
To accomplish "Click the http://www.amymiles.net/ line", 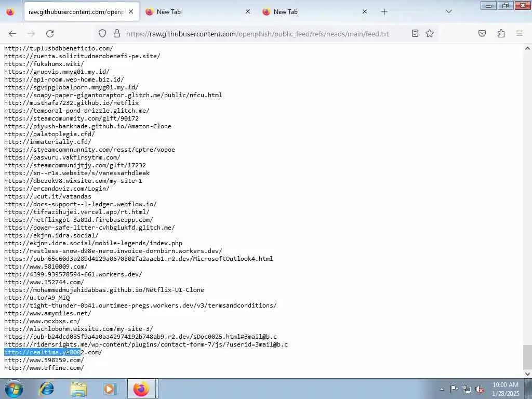I will click(47, 313).
